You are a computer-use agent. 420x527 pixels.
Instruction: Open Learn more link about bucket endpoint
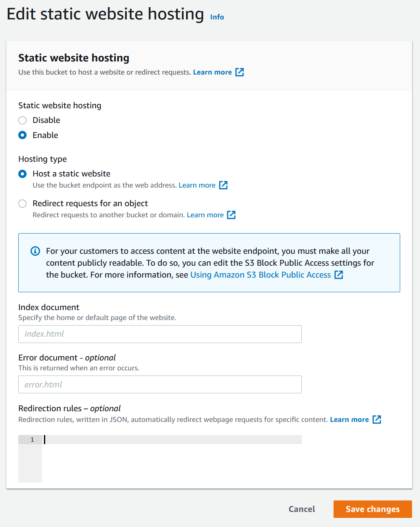click(x=197, y=185)
